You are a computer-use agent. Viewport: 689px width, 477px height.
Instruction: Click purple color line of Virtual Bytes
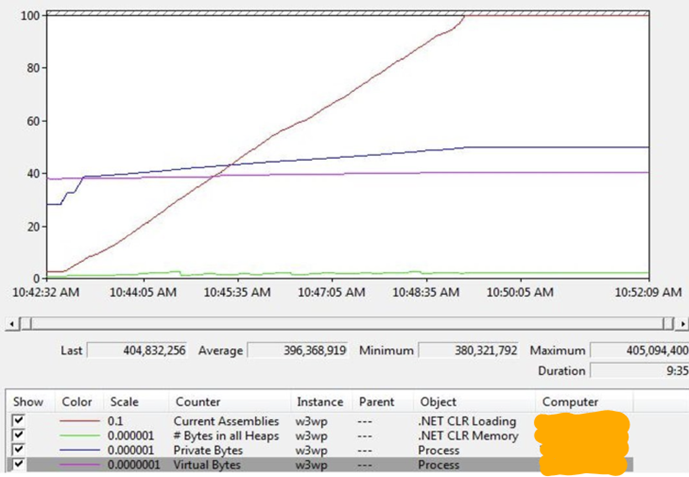click(x=80, y=464)
